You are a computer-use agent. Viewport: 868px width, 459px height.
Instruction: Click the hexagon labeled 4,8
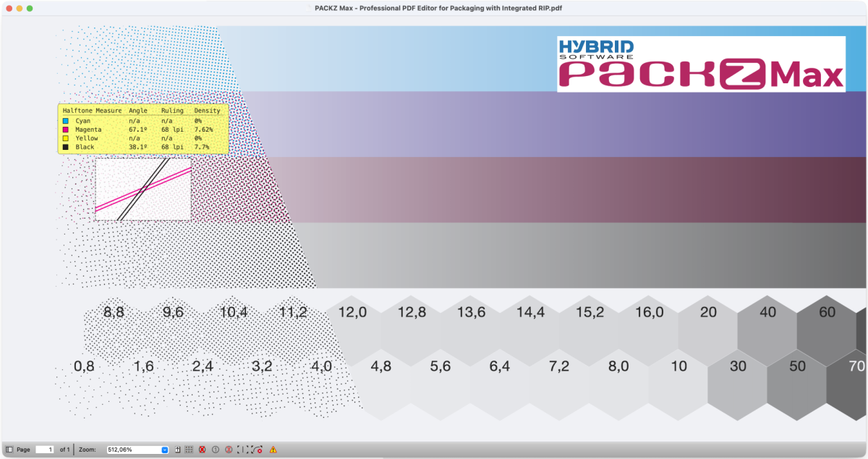[x=381, y=384]
